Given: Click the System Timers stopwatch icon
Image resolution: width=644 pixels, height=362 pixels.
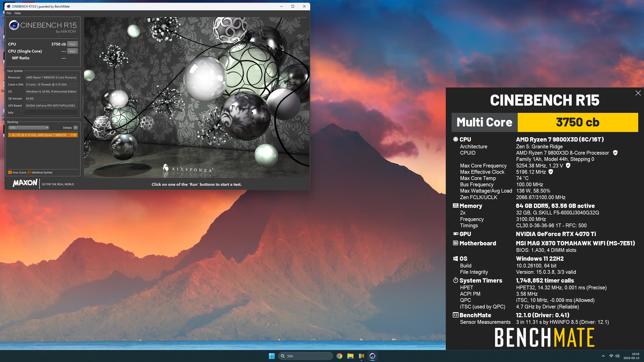Looking at the screenshot, I should click(x=455, y=280).
